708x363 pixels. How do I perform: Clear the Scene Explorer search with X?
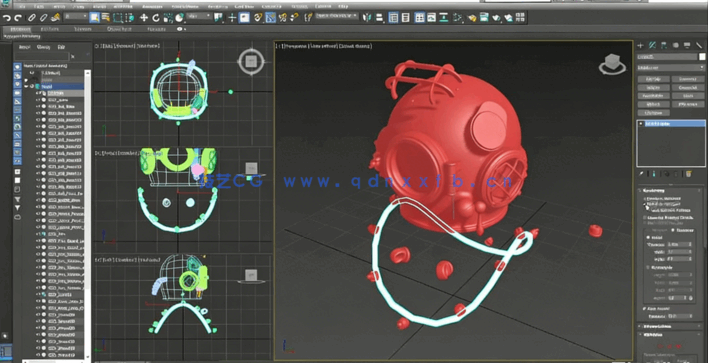(x=73, y=56)
